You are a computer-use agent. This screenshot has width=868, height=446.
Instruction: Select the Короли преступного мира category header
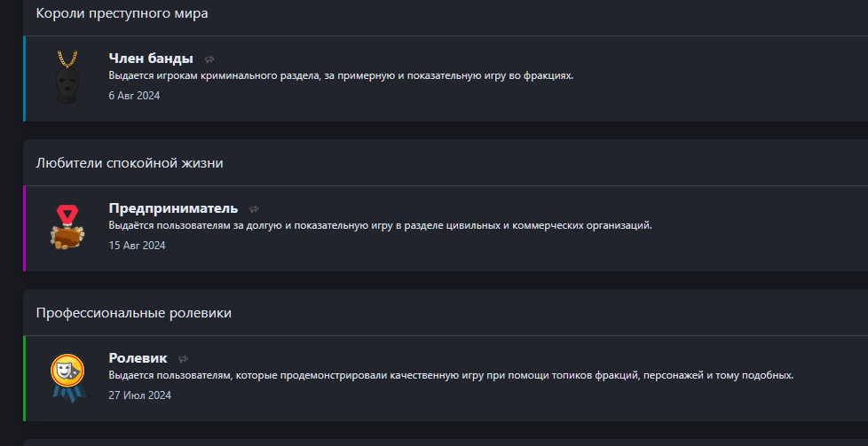[x=122, y=13]
